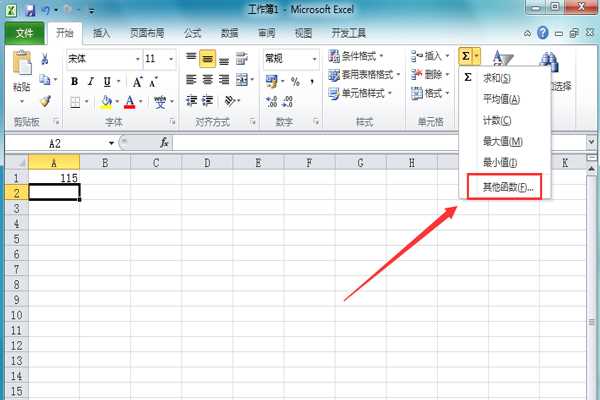Increase font size with the large A icon
This screenshot has width=600, height=400.
pos(137,82)
